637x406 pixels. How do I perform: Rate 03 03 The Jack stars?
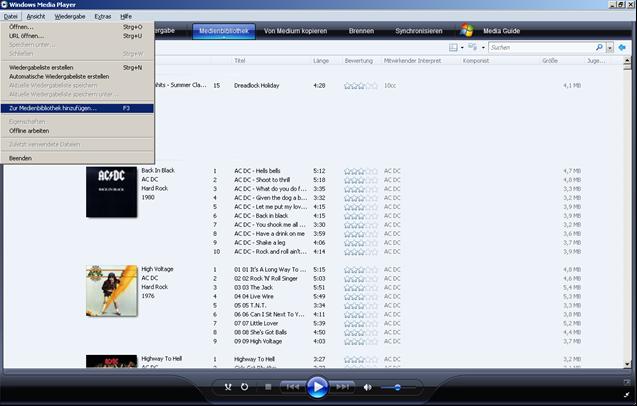coord(361,288)
